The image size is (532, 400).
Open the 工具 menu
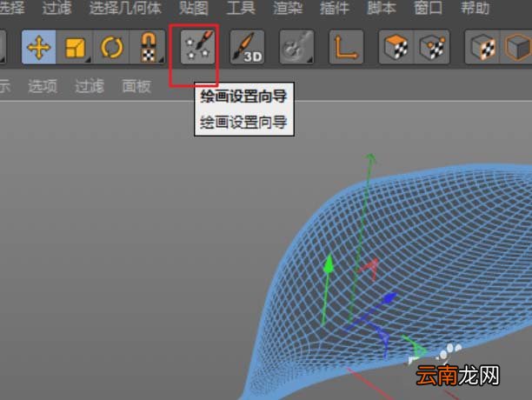pos(241,8)
